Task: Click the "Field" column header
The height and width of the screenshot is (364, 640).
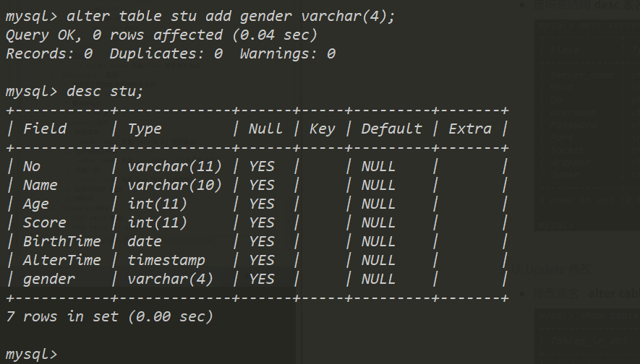Action: tap(45, 129)
